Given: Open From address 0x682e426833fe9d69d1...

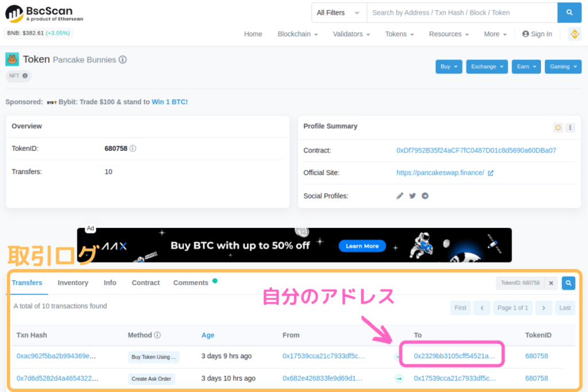Looking at the screenshot, I should (x=323, y=378).
